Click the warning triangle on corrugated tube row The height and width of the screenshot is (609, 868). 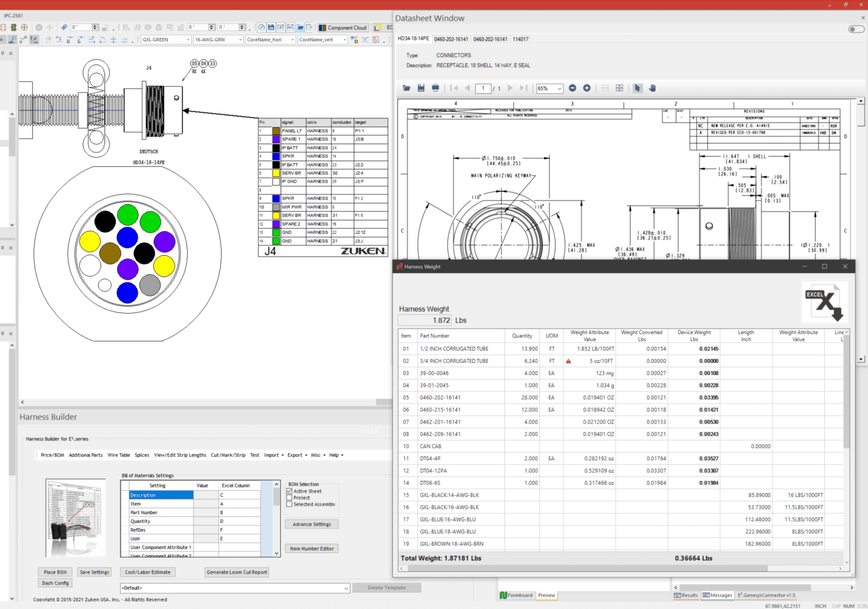pos(568,361)
